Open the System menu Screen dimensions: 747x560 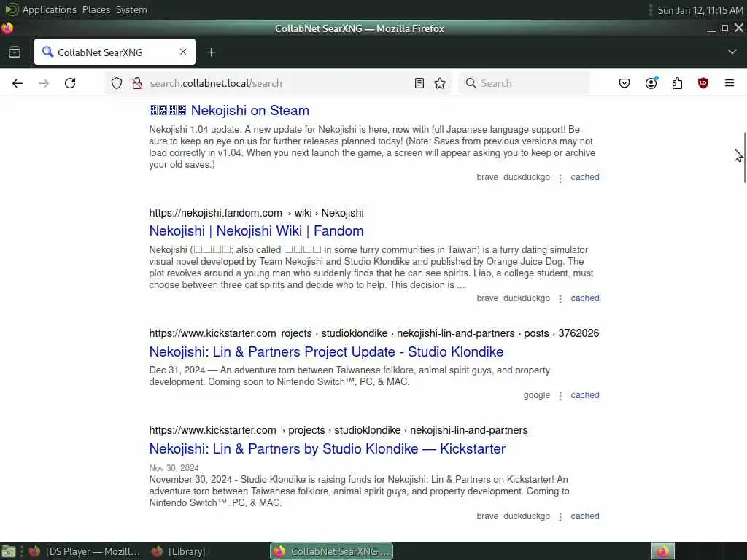coord(131,9)
